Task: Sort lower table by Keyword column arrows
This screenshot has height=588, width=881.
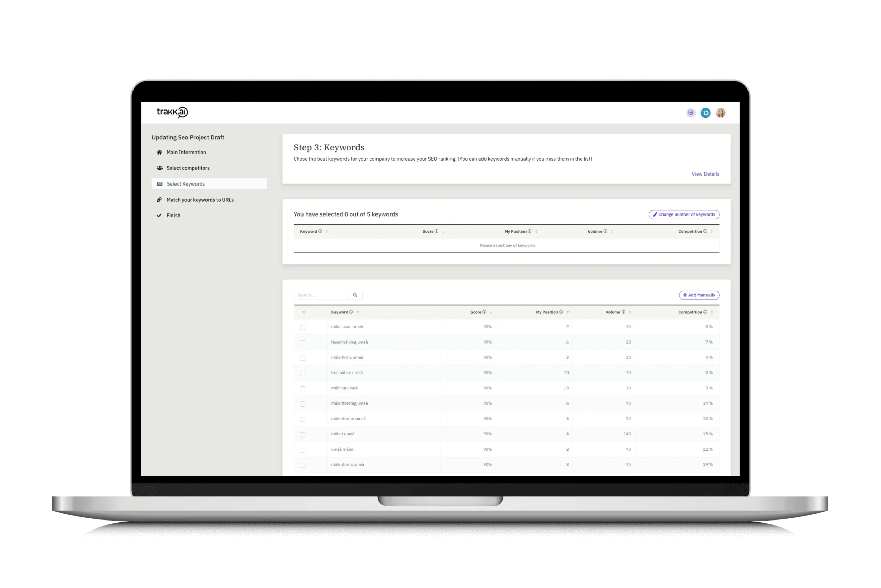Action: click(x=358, y=312)
